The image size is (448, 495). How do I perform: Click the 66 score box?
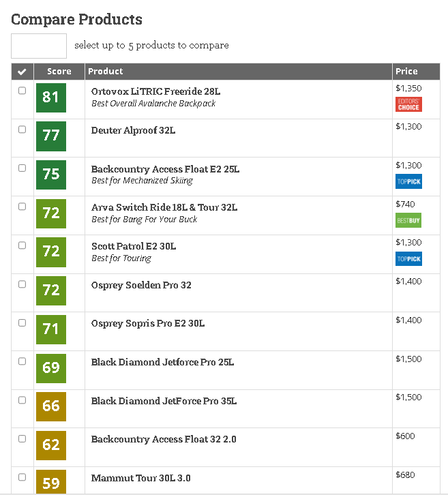pyautogui.click(x=51, y=406)
